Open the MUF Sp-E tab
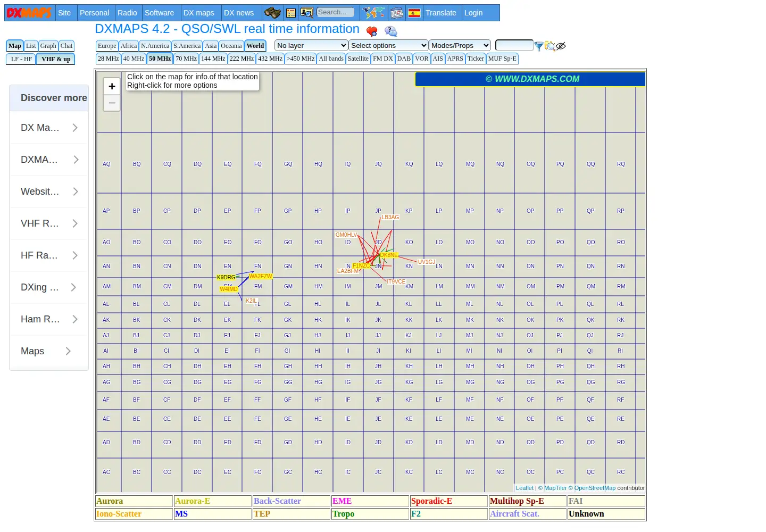Screen dimensions: 766x532 point(502,59)
